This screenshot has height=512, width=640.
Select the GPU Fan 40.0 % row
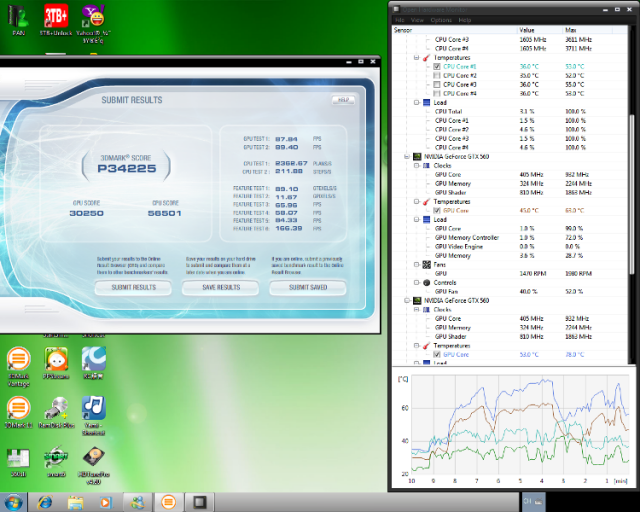(510, 292)
